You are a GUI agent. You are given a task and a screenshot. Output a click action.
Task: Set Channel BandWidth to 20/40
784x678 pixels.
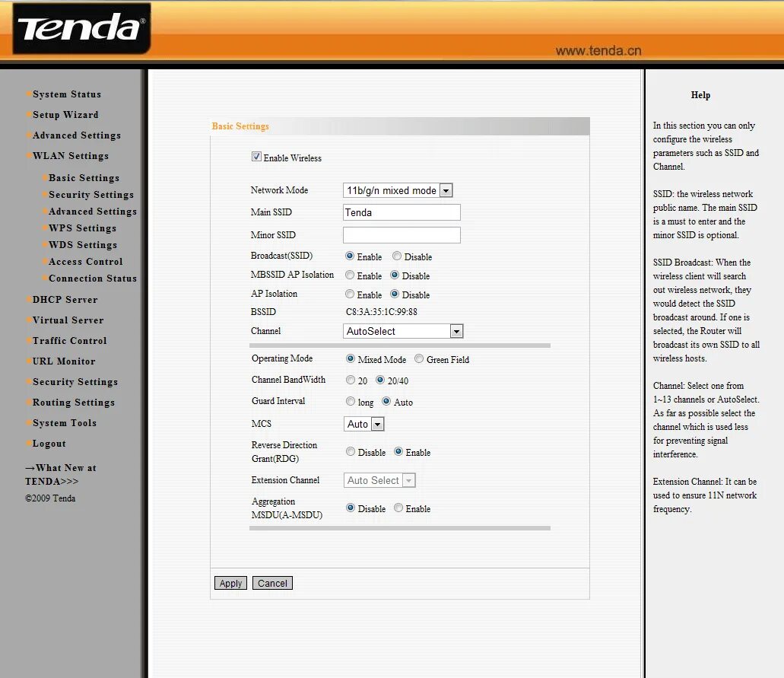tap(380, 380)
